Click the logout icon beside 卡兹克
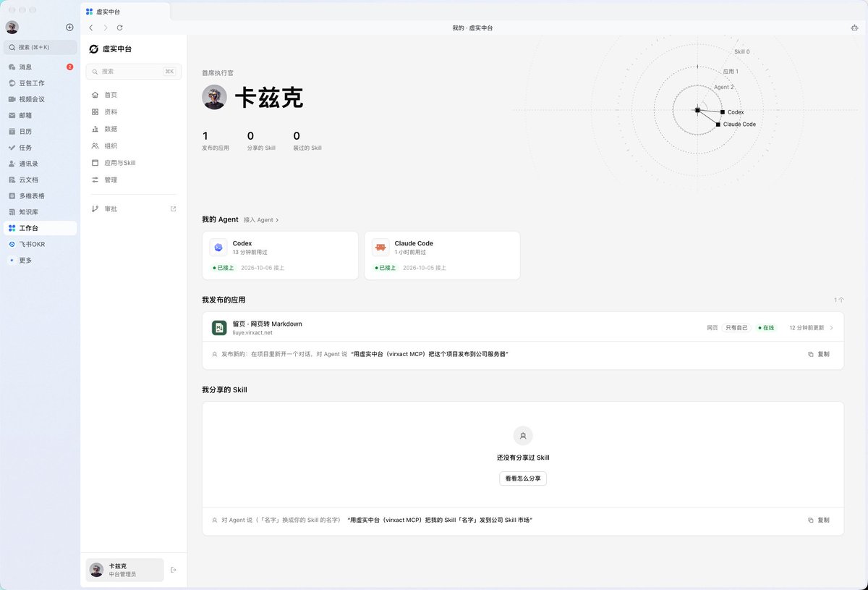The height and width of the screenshot is (590, 868). pyautogui.click(x=174, y=570)
